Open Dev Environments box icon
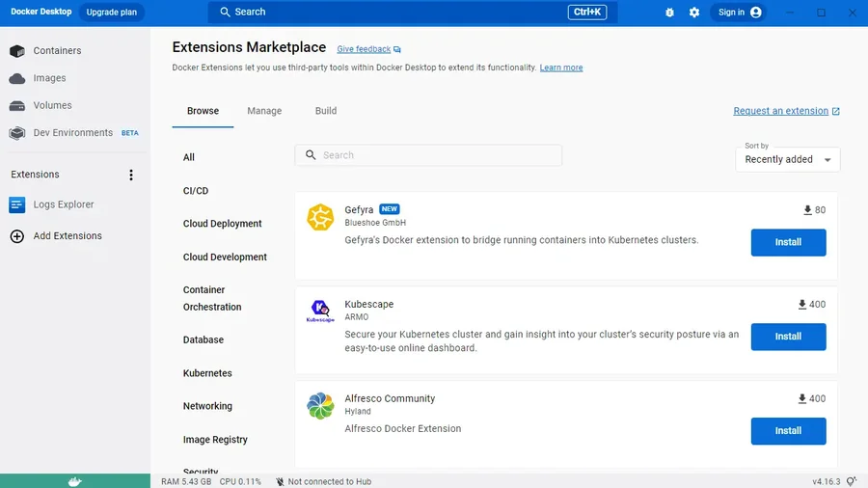The width and height of the screenshot is (868, 488). point(17,133)
